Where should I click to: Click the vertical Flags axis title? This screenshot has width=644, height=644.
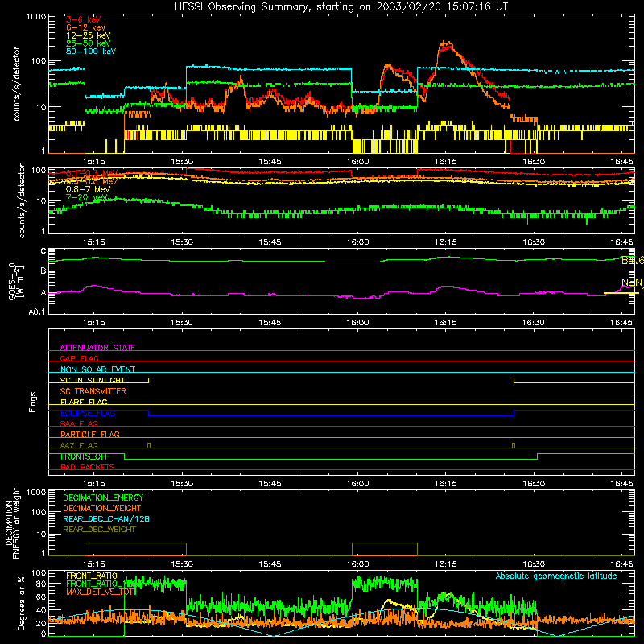click(33, 402)
